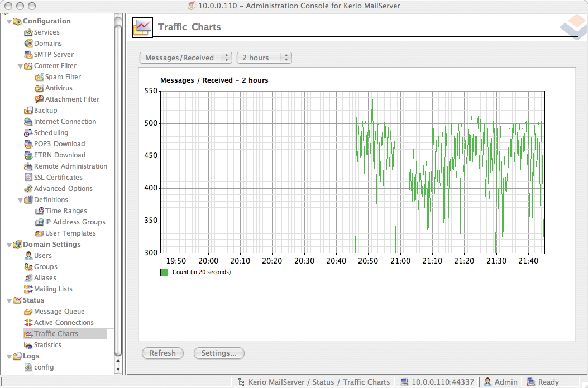
Task: Collapse the Definitions branch
Action: pyautogui.click(x=20, y=200)
